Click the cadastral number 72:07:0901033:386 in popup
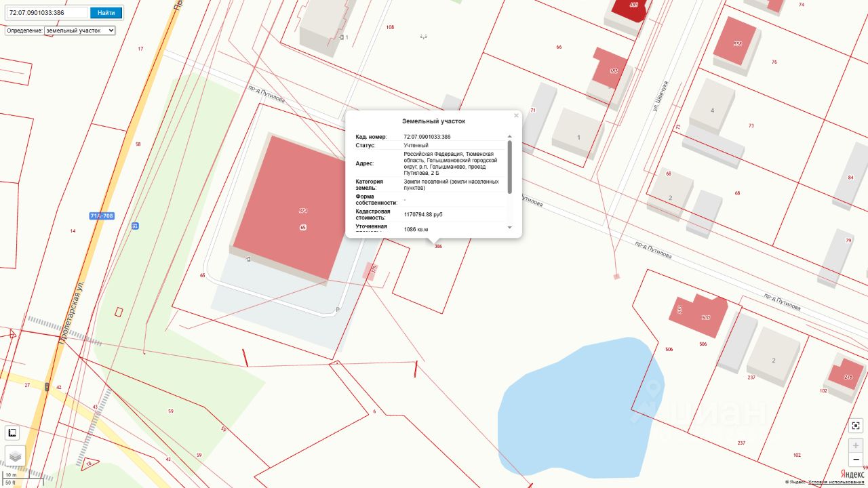The image size is (868, 488). click(x=427, y=137)
